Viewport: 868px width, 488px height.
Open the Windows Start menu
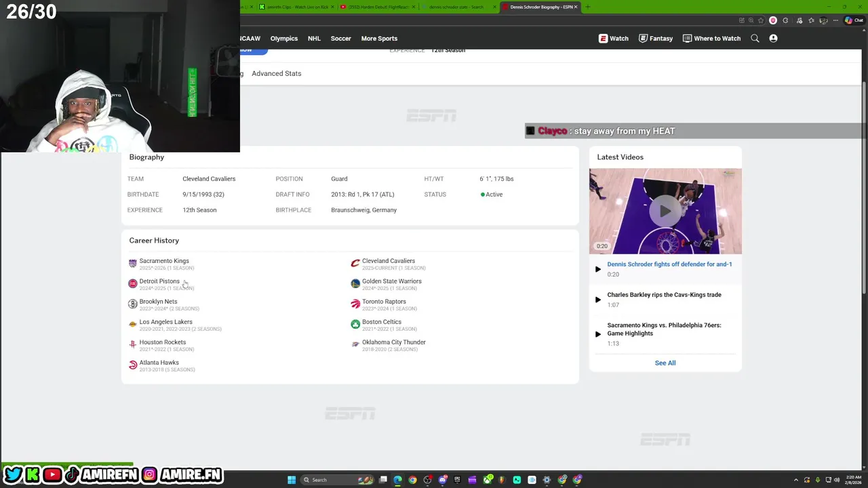[x=292, y=480]
